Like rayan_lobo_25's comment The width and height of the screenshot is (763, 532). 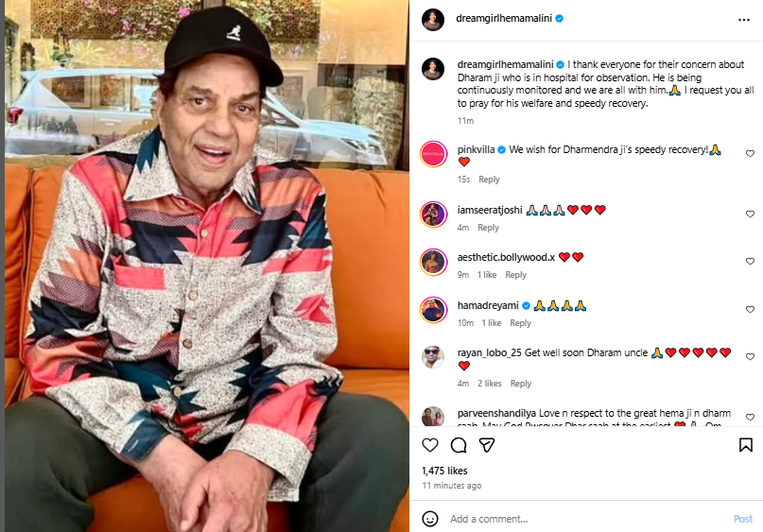[750, 357]
